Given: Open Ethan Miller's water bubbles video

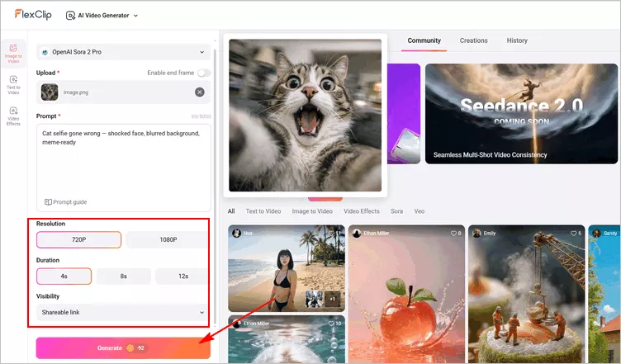Looking at the screenshot, I should pyautogui.click(x=287, y=339).
